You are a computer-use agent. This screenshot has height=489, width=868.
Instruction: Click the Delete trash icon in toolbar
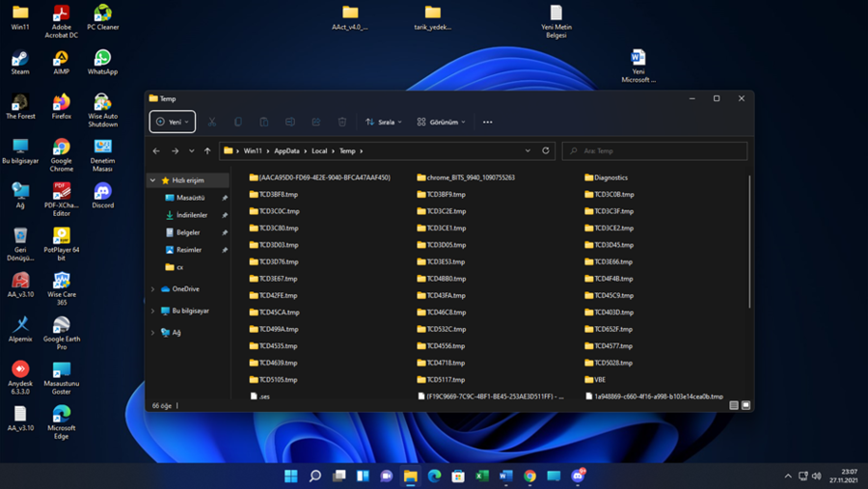pyautogui.click(x=342, y=122)
